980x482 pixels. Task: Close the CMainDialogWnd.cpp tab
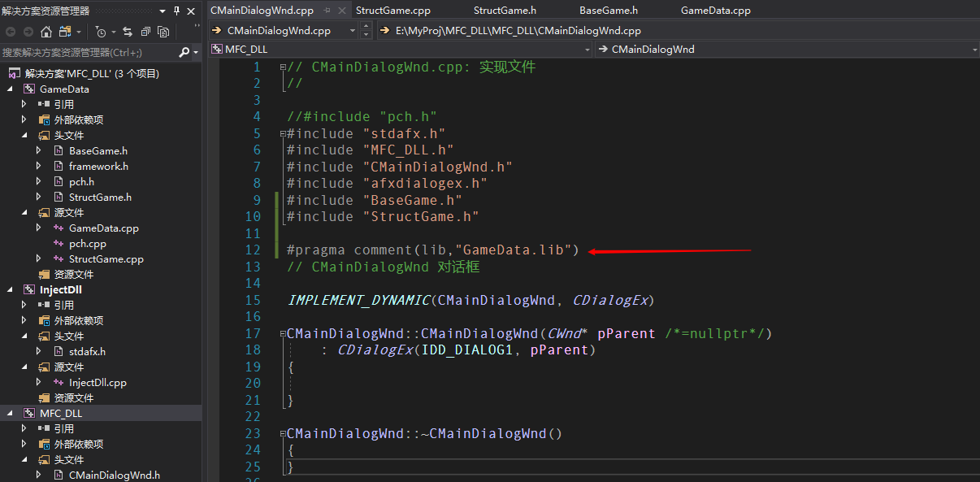click(342, 11)
